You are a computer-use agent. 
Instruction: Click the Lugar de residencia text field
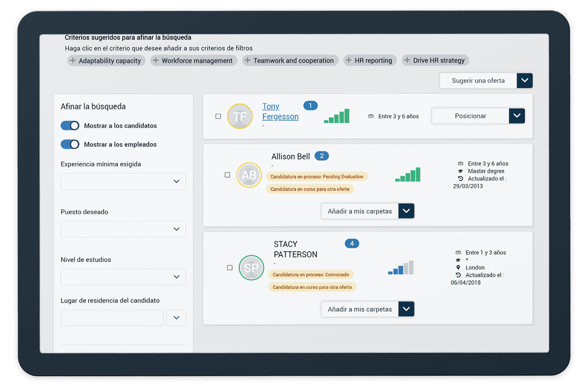coord(112,318)
